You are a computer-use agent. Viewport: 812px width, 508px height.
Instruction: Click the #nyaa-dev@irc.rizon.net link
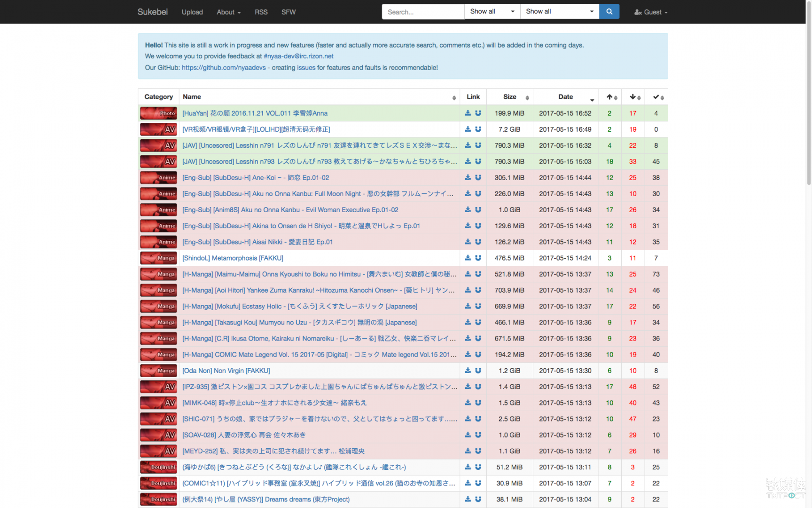pos(298,56)
